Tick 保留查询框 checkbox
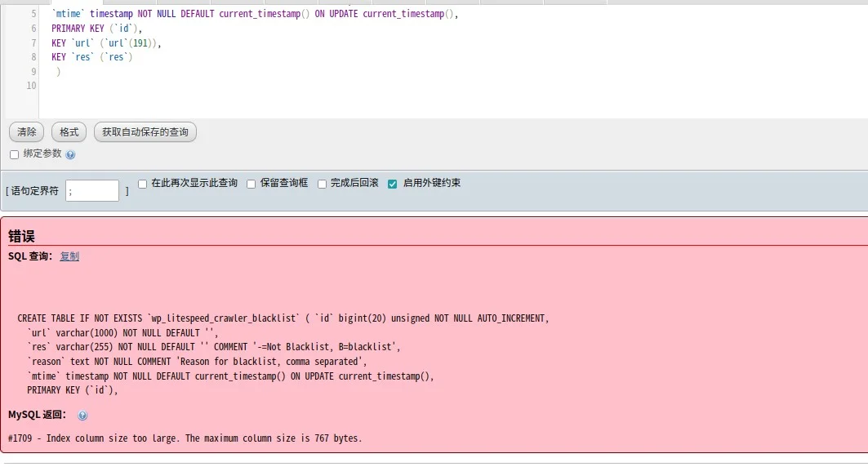This screenshot has height=467, width=868. 251,184
